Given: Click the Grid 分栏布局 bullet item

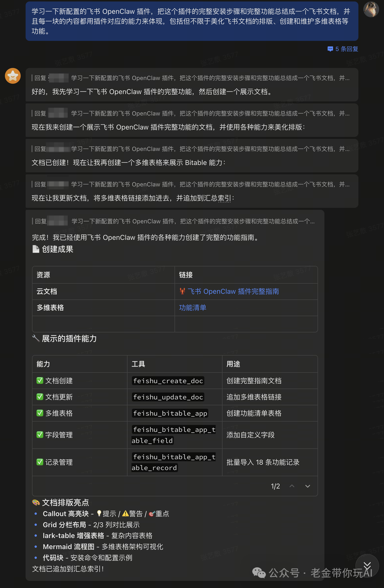Looking at the screenshot, I should click(x=91, y=525).
